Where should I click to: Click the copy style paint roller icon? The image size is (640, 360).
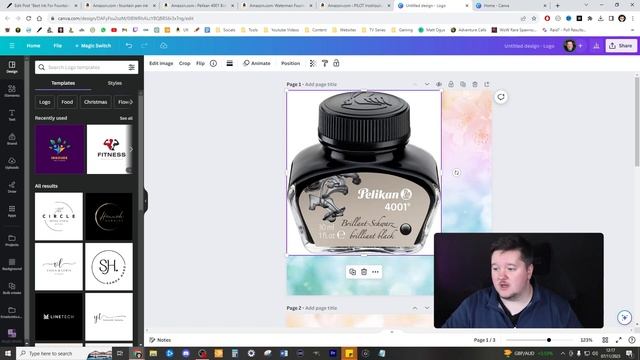(x=324, y=63)
